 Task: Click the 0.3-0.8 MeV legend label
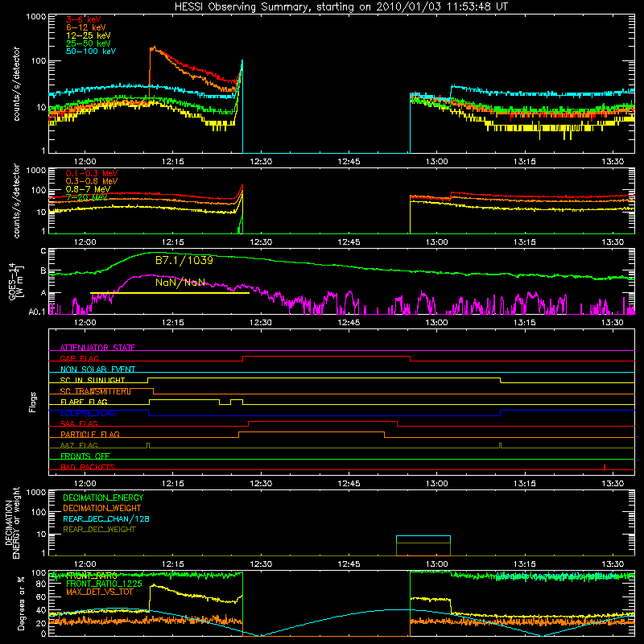point(92,181)
